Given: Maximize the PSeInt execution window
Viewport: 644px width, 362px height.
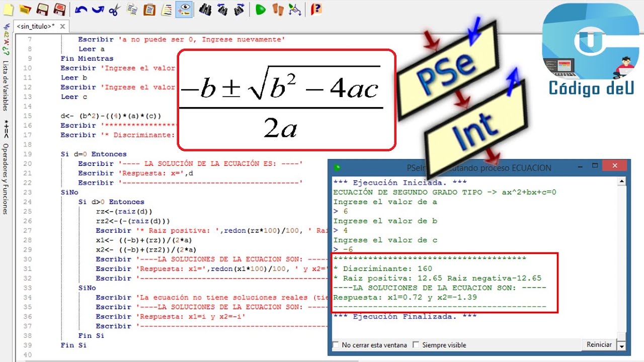Looking at the screenshot, I should coord(595,165).
